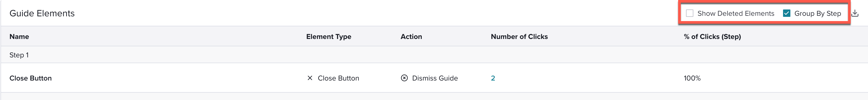Click the empty row below Close Button
This screenshot has height=100, width=868.
[x=434, y=96]
